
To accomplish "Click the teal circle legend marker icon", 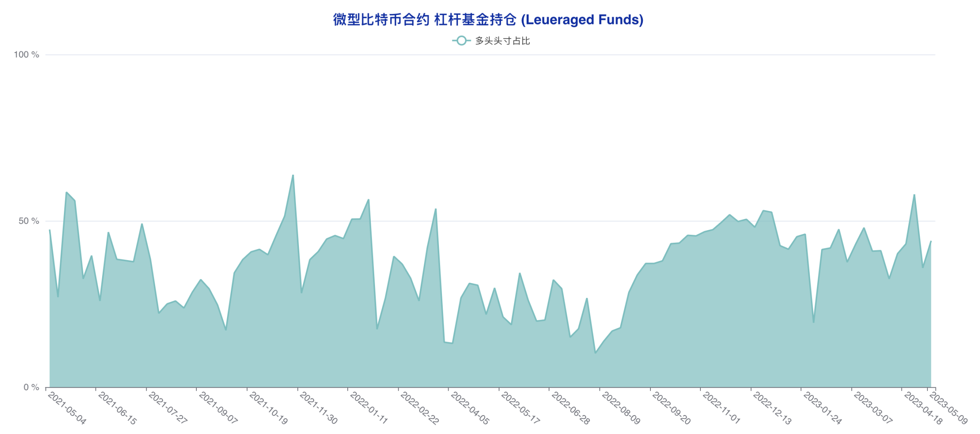I will [461, 41].
